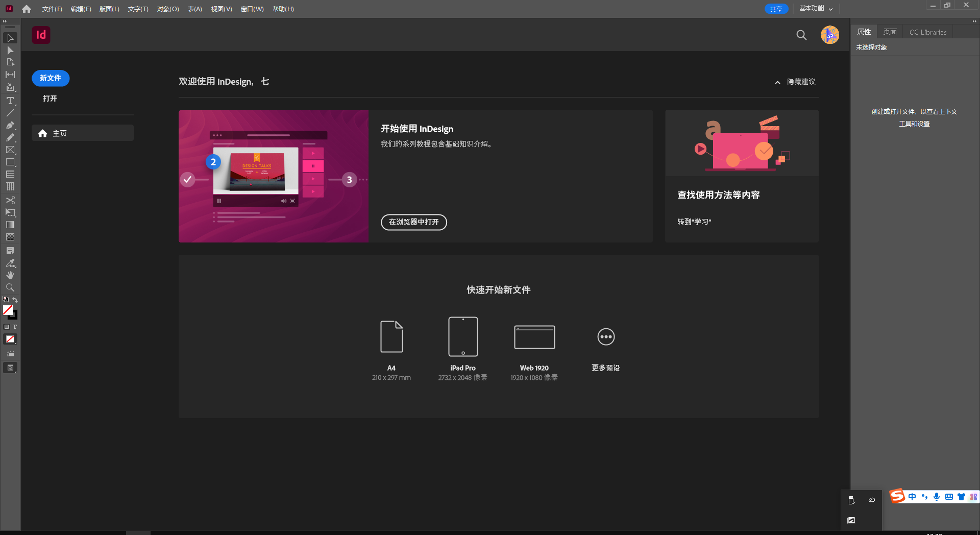Select the Type tool
Image resolution: width=980 pixels, height=535 pixels.
[x=10, y=101]
